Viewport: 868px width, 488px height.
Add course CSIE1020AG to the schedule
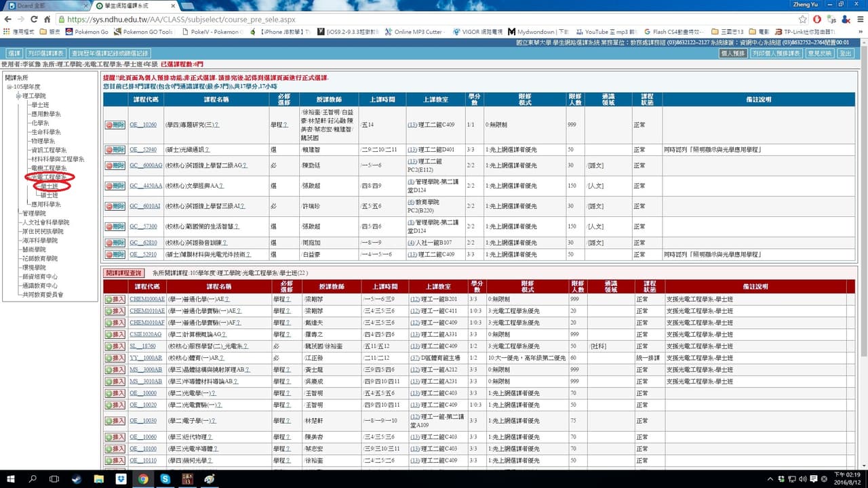[x=115, y=334]
